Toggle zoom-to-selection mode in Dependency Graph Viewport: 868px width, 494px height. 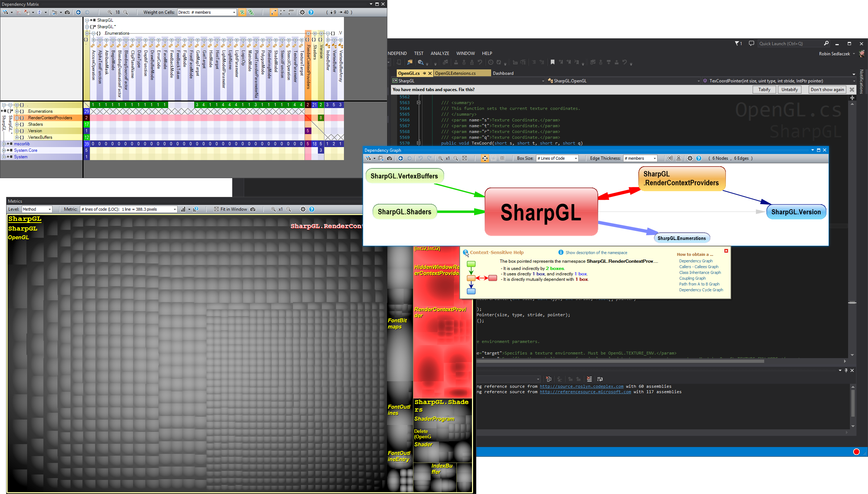(502, 158)
